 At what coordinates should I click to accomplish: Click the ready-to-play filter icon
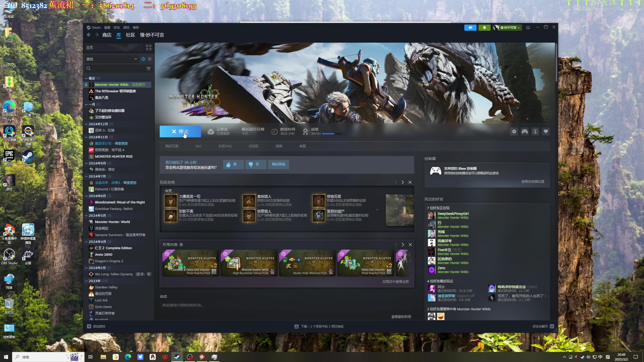(x=150, y=59)
